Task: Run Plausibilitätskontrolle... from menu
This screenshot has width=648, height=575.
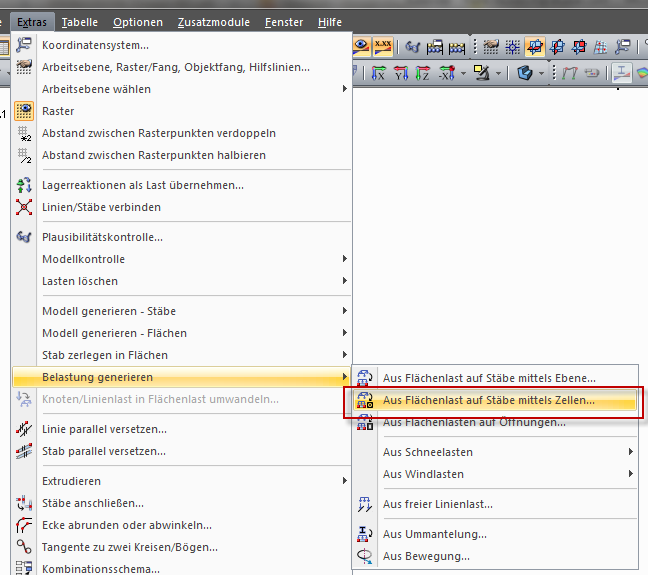Action: (182, 237)
